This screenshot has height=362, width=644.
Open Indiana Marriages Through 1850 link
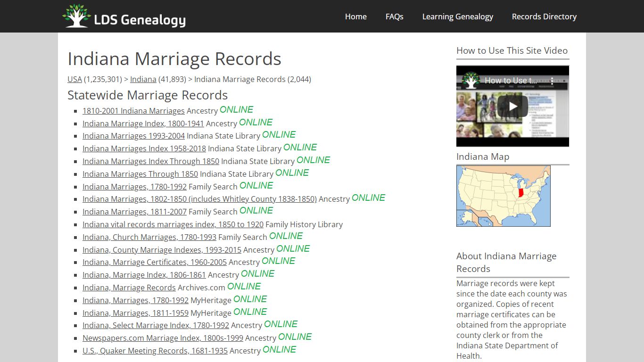[140, 174]
